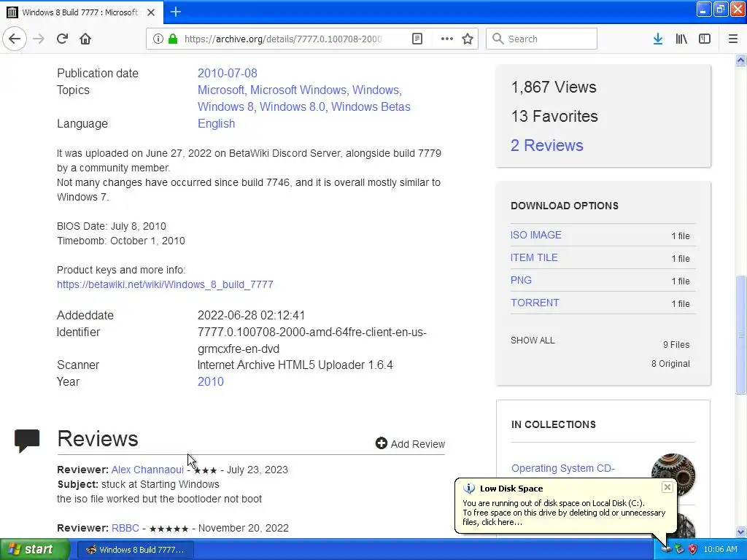Click into the browser Search box

[x=541, y=39]
